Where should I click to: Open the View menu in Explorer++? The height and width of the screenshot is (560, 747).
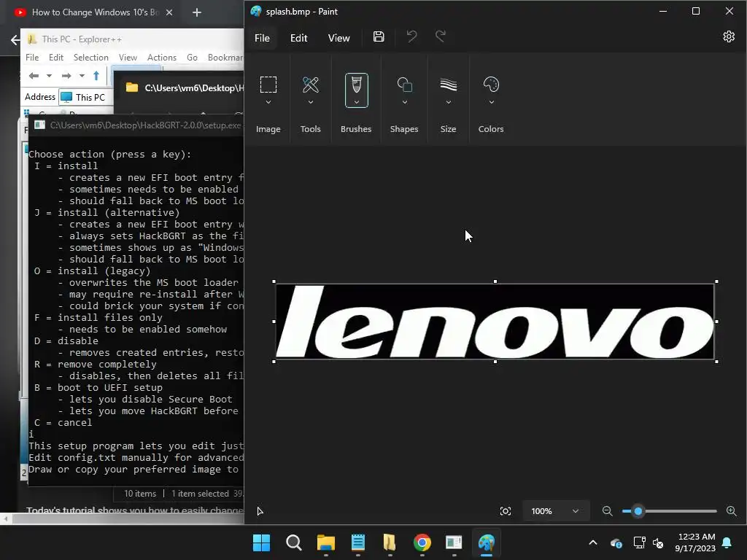click(128, 57)
